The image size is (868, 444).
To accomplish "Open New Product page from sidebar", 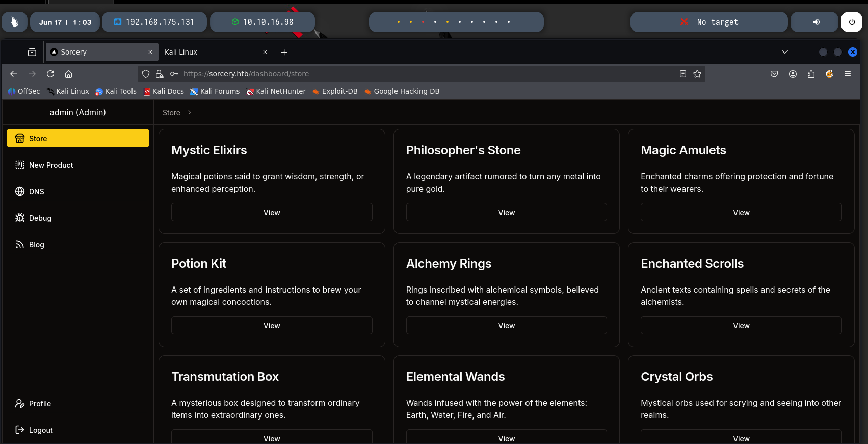I will pyautogui.click(x=51, y=165).
